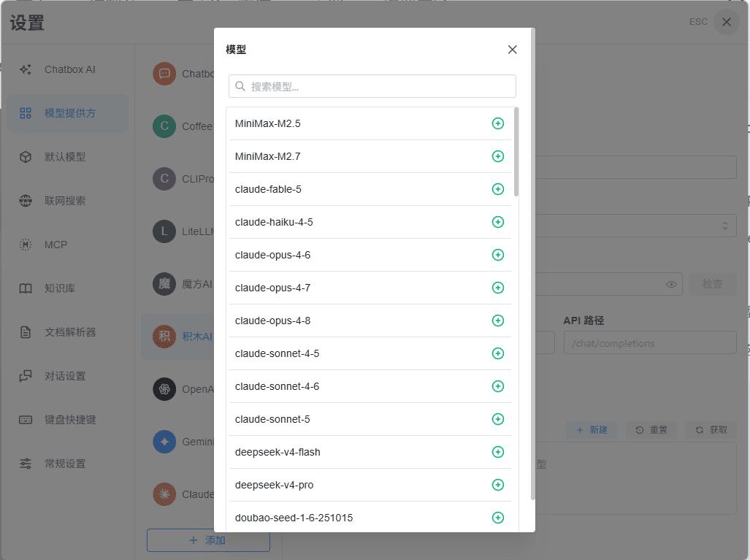Screen dimensions: 750x560
Task: Click the 搜索模型 search field
Action: (x=372, y=87)
